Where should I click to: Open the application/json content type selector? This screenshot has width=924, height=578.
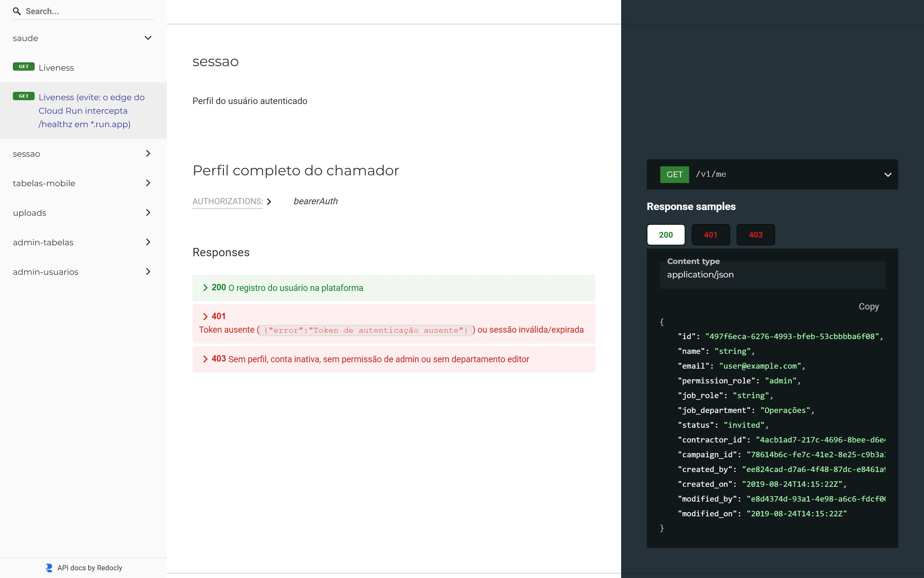[772, 275]
